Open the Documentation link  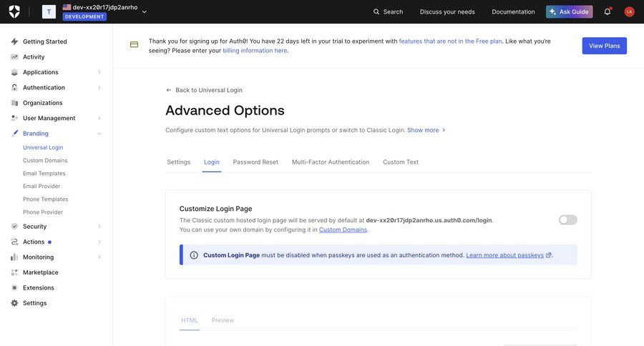pyautogui.click(x=513, y=11)
